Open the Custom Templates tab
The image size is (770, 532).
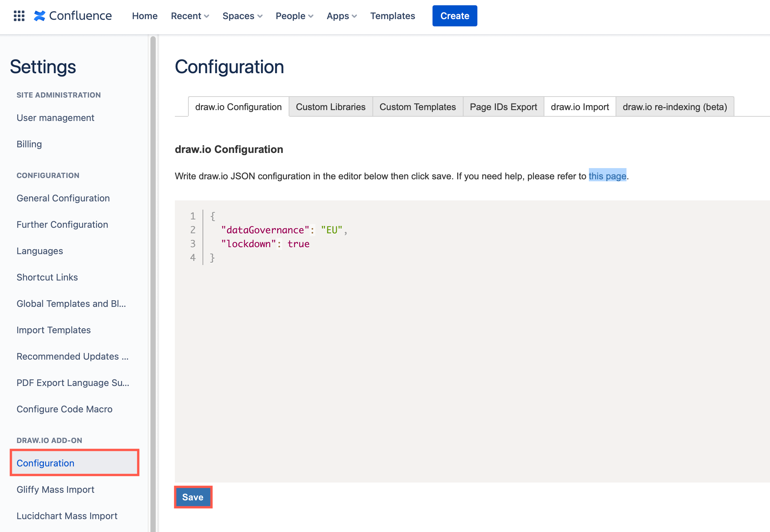click(x=417, y=107)
